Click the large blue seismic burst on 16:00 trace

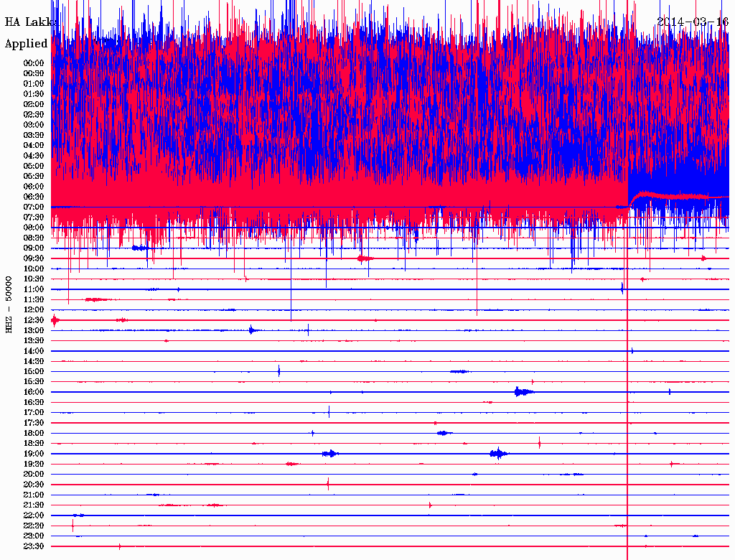pos(523,391)
